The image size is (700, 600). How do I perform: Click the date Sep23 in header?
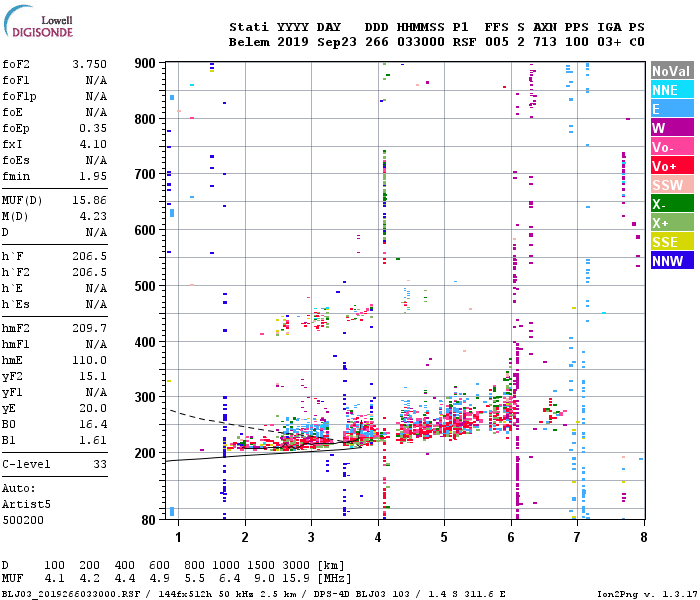(337, 42)
